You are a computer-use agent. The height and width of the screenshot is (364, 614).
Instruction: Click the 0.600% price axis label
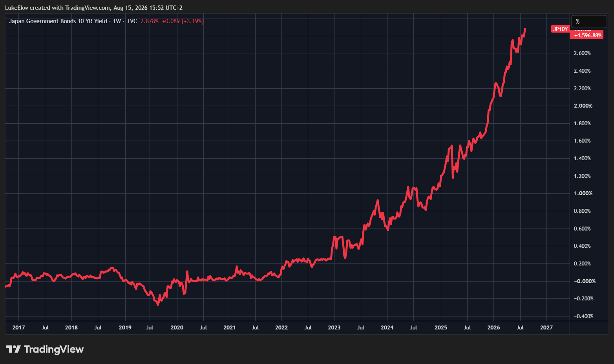coord(582,229)
